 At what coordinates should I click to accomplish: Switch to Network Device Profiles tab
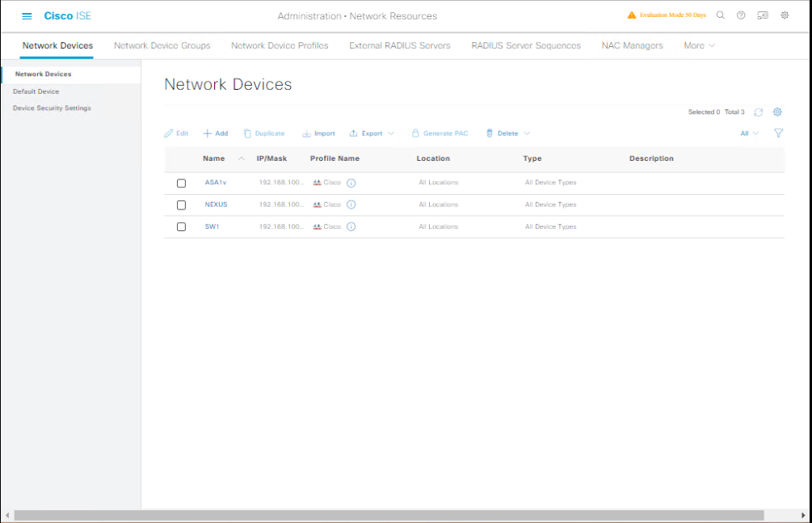tap(280, 45)
